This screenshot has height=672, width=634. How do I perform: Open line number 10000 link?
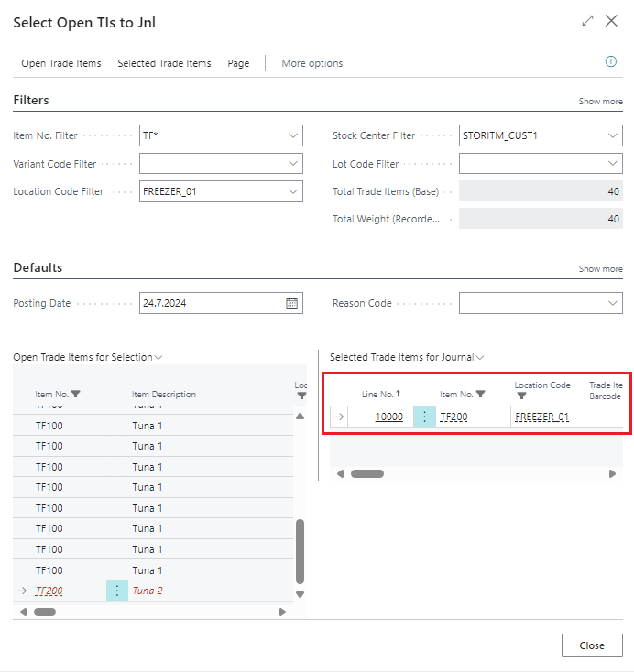(388, 417)
